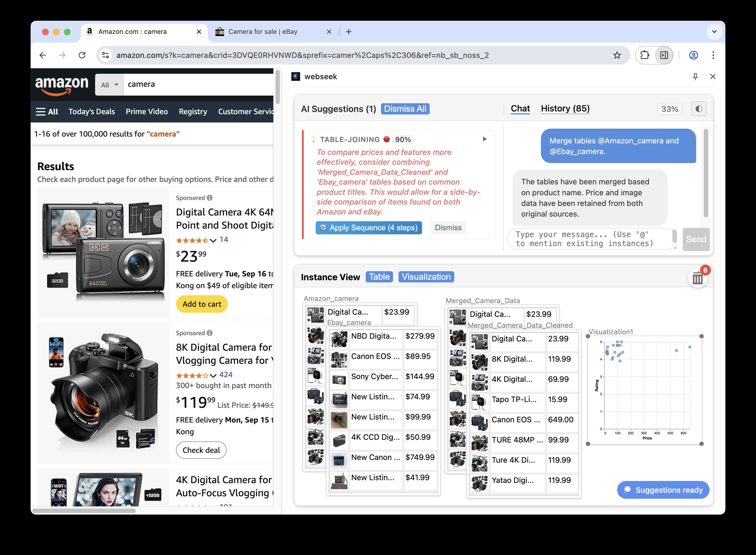Click the address bar URL
The image size is (756, 555).
tap(303, 55)
